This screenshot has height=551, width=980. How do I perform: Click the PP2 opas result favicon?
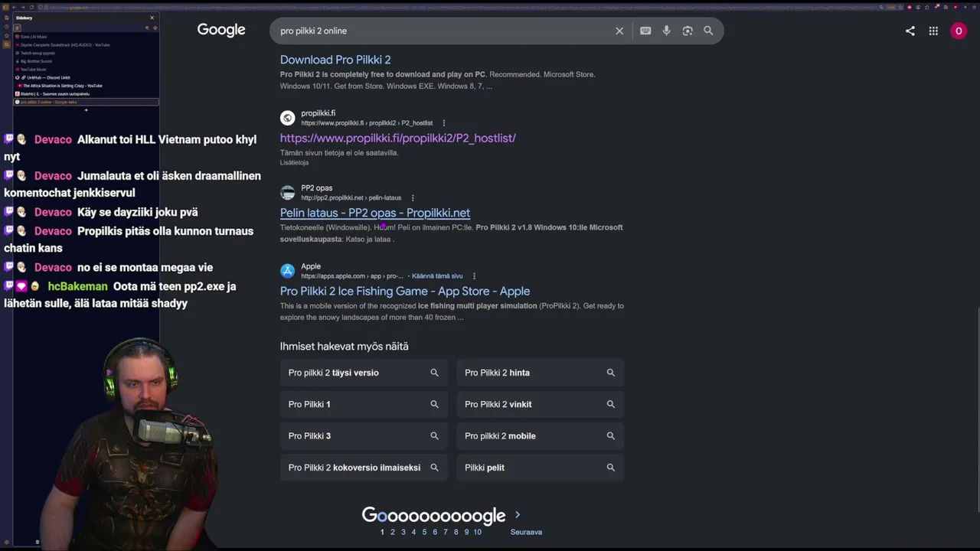[287, 193]
